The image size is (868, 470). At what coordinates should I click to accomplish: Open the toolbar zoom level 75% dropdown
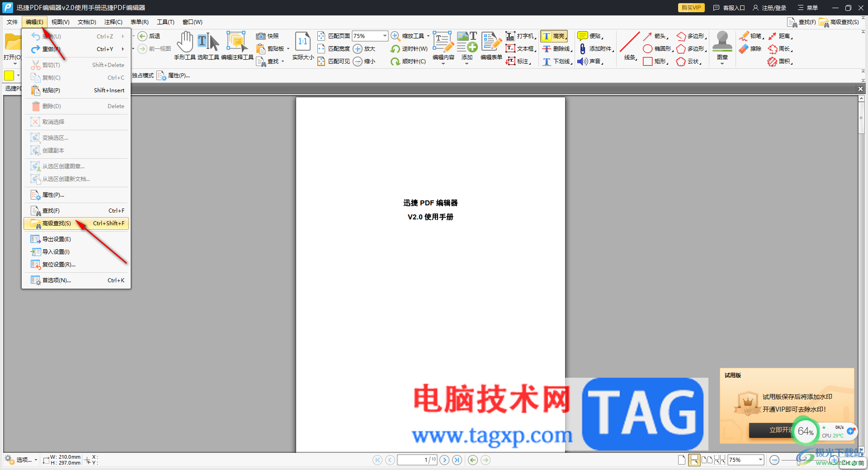[x=385, y=36]
